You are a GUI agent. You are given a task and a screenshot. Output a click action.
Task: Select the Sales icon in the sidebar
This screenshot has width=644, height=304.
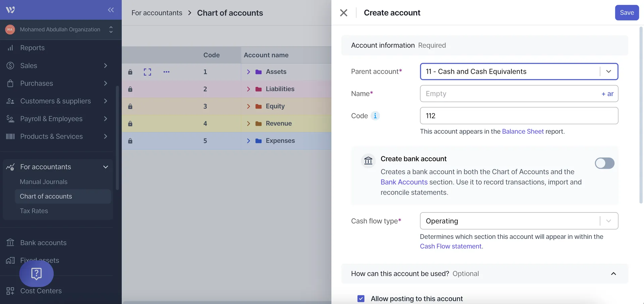10,65
